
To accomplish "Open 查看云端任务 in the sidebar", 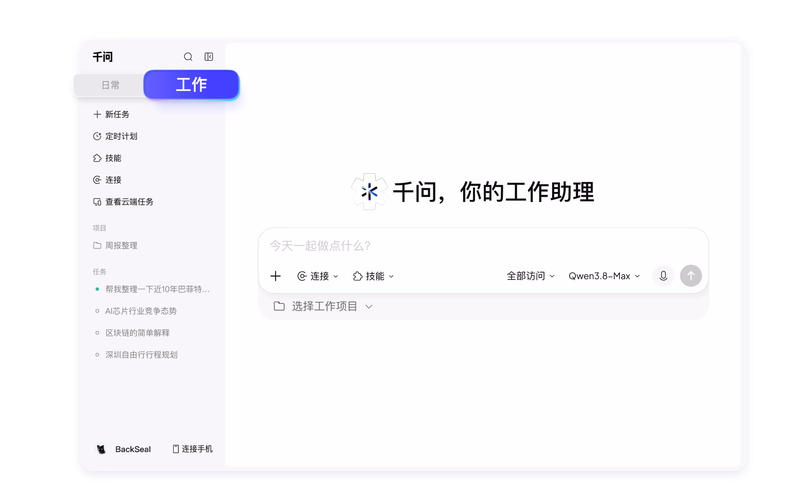I will (x=123, y=202).
